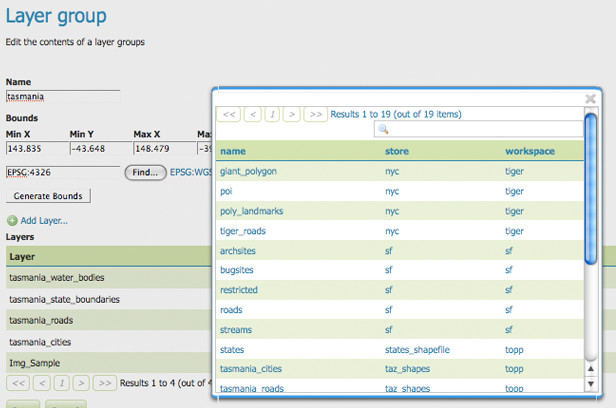Select the tiger_roads layer
616x408 pixels.
coord(243,231)
